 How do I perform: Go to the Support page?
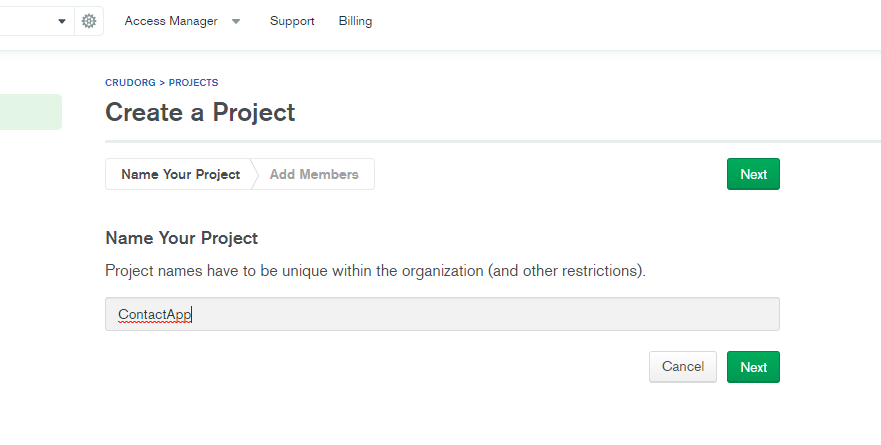[x=292, y=21]
